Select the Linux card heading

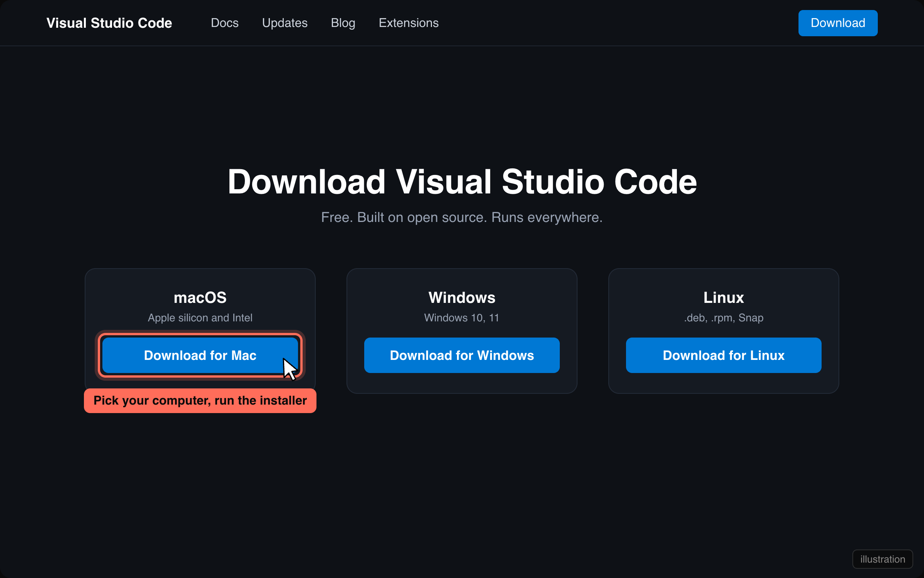pos(724,297)
